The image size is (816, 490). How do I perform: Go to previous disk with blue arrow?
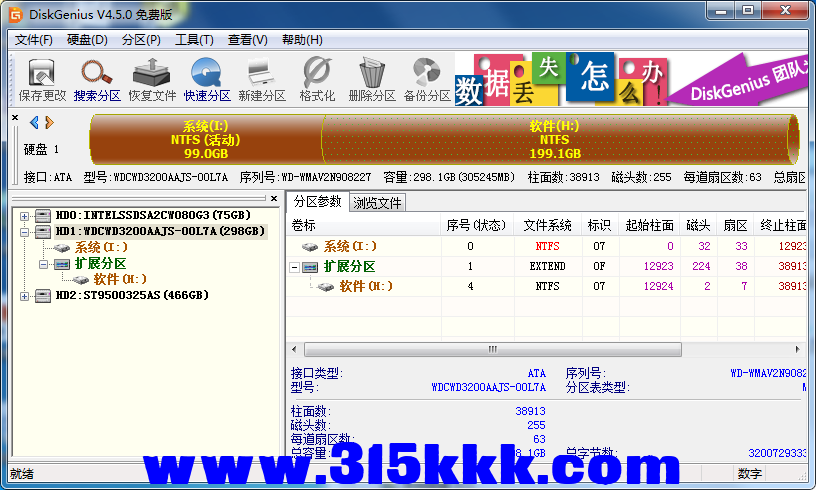(x=34, y=122)
